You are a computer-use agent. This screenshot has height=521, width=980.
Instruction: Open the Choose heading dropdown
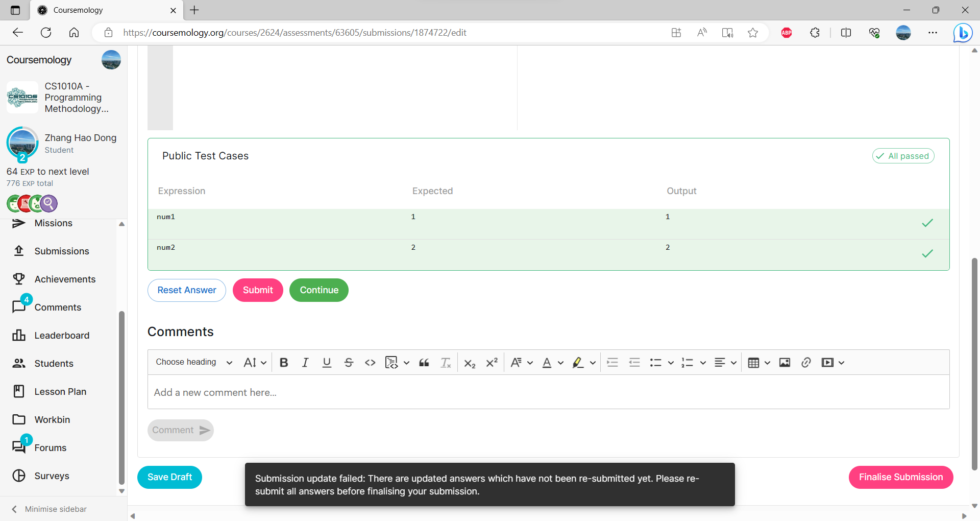pyautogui.click(x=193, y=362)
